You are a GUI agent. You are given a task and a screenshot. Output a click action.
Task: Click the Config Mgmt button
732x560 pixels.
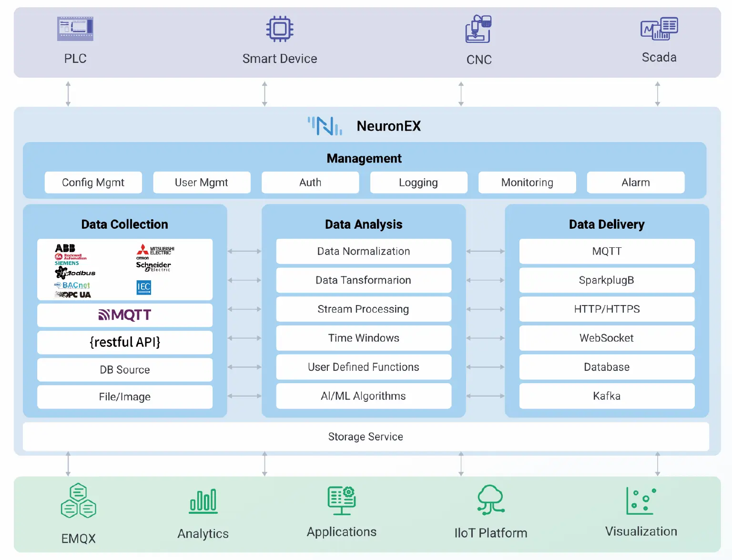coord(93,182)
